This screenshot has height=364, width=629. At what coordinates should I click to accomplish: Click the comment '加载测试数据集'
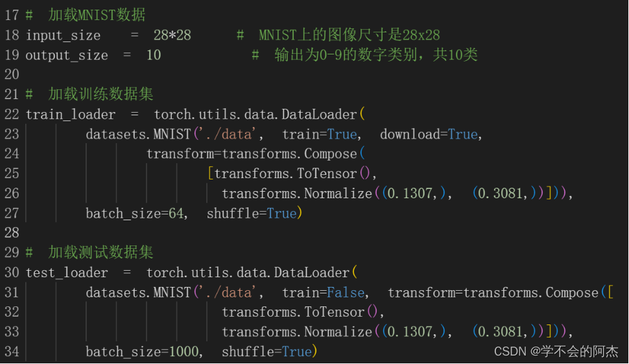click(101, 253)
